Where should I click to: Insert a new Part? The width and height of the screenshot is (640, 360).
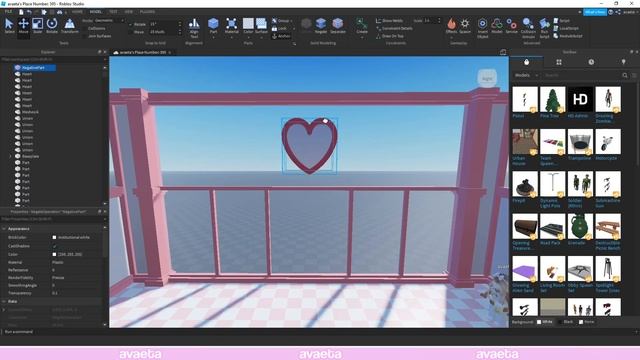pos(213,24)
